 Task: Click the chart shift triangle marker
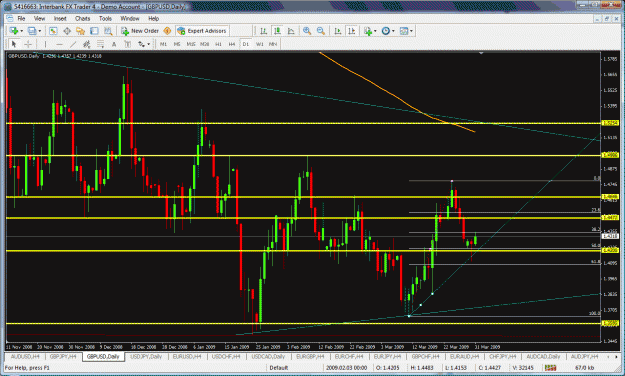[x=481, y=53]
